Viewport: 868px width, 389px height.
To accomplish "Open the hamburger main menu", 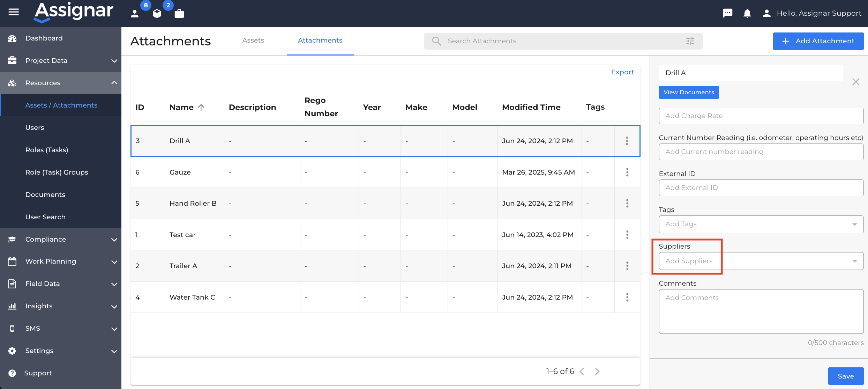I will (14, 13).
